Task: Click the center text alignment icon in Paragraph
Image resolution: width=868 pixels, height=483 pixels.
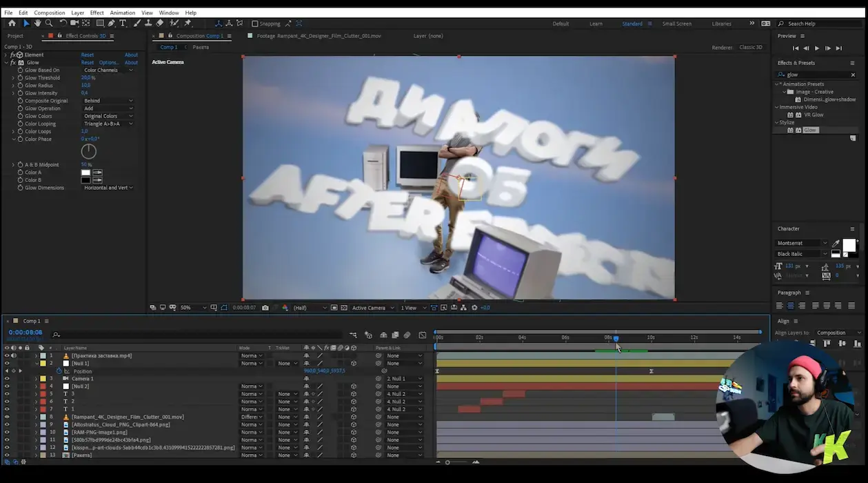Action: pos(791,306)
